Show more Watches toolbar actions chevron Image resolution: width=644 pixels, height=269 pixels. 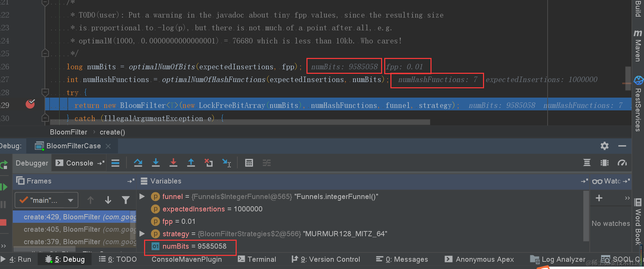point(627,198)
